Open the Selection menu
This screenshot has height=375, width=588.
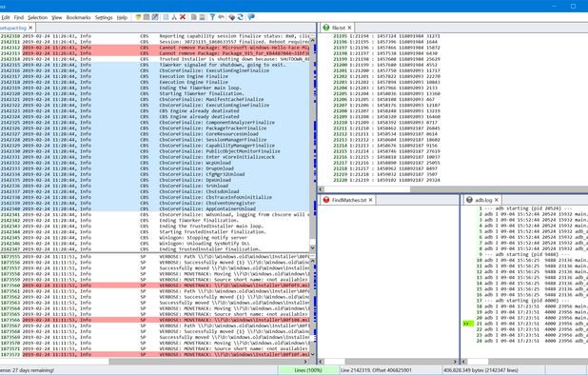37,17
